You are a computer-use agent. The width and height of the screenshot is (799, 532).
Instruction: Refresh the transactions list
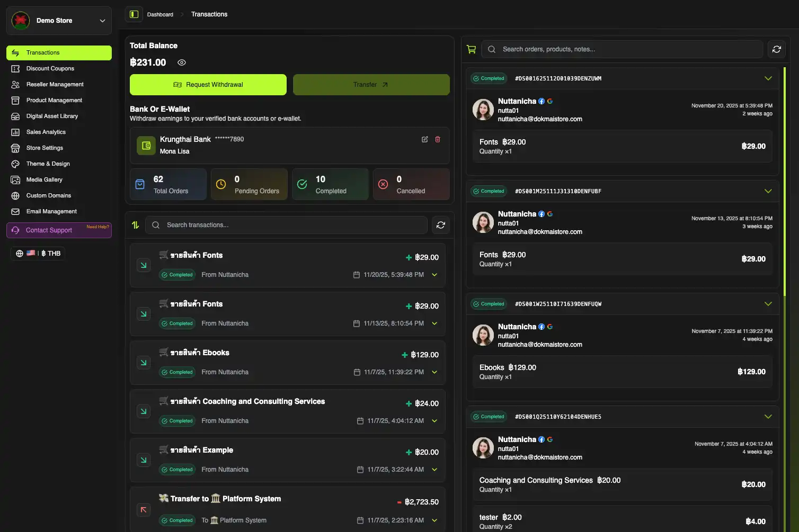[440, 225]
